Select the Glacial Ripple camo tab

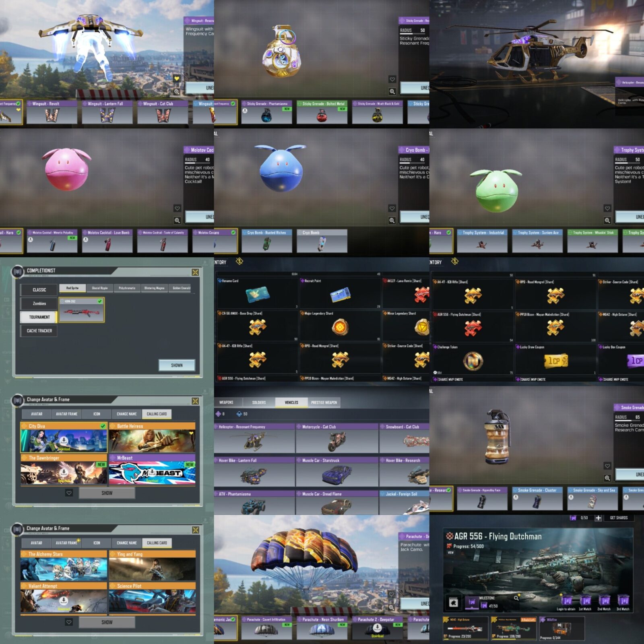coord(100,288)
